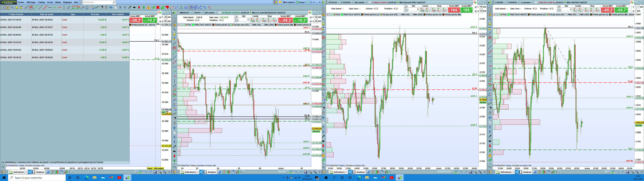Click the red Vente MKT button on MNQ chart

(x=285, y=20)
